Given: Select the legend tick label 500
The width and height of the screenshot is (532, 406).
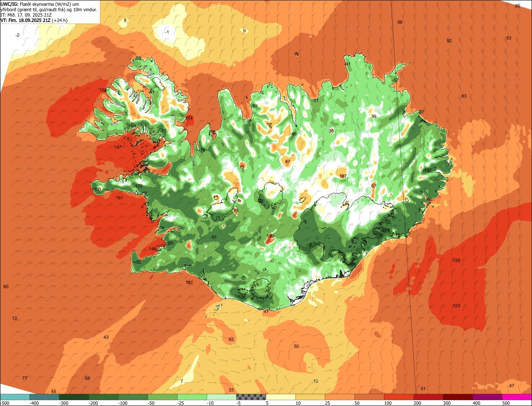Looking at the screenshot, I should click(506, 403).
